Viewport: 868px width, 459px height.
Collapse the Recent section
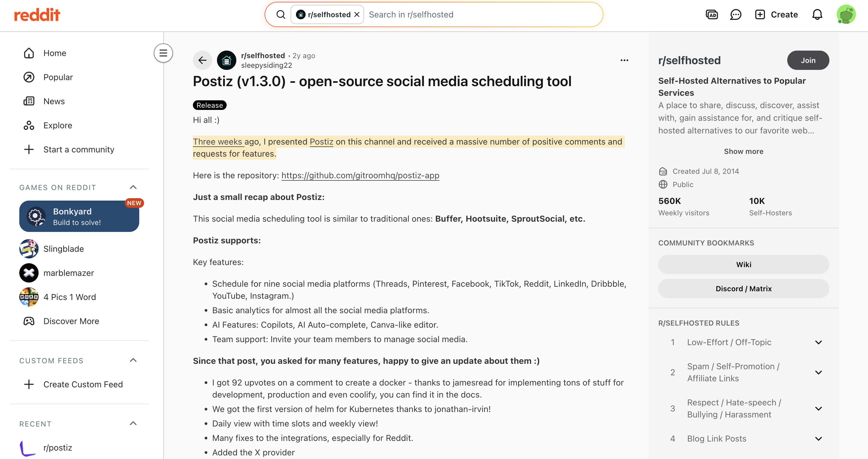[133, 424]
